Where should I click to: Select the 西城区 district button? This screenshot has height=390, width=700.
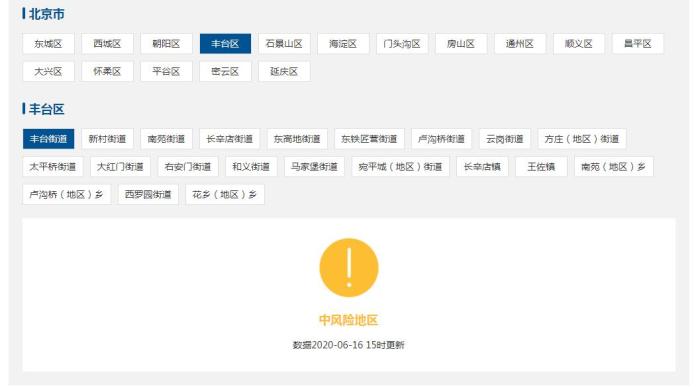107,44
